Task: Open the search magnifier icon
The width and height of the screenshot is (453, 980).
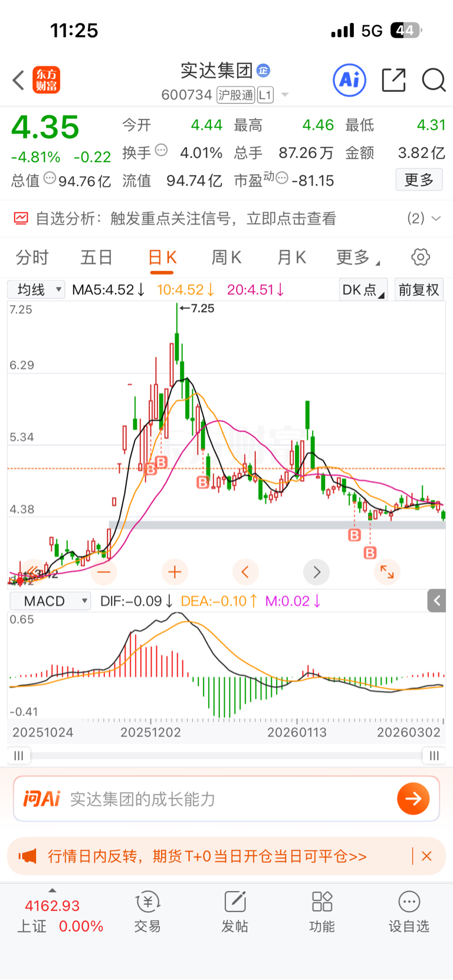Action: (x=434, y=80)
